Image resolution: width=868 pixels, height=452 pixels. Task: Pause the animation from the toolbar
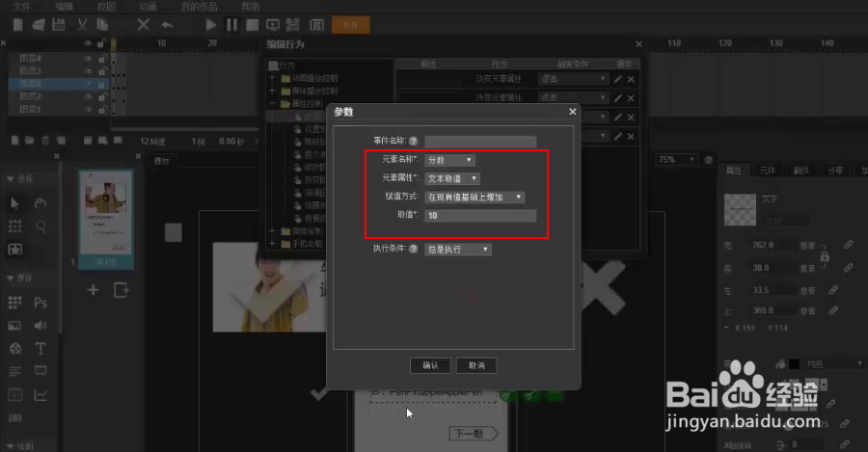pos(231,25)
